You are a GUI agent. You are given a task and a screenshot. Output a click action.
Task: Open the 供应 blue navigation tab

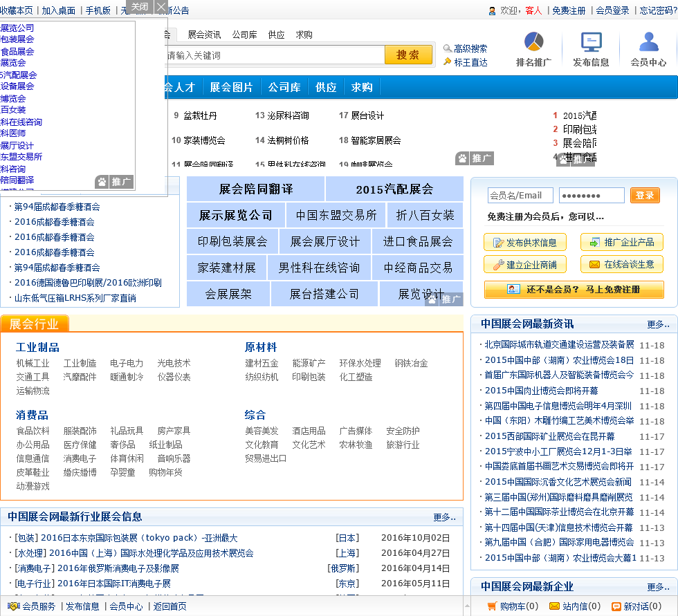click(x=326, y=87)
